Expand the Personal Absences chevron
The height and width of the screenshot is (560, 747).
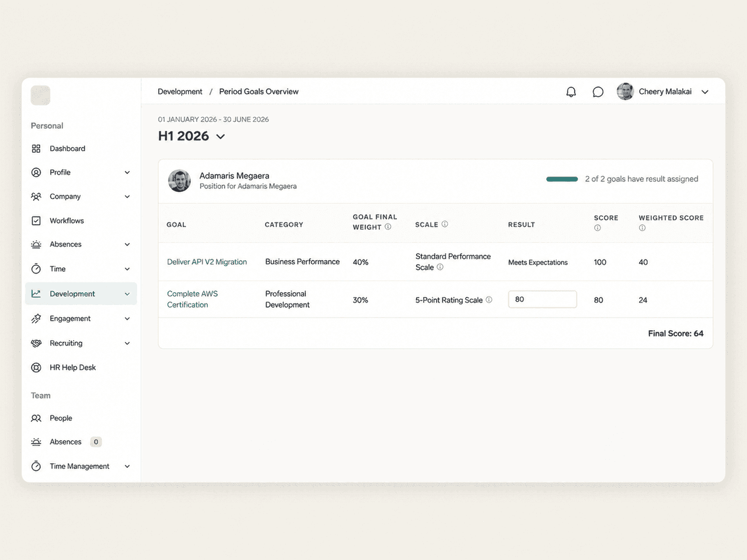point(127,244)
